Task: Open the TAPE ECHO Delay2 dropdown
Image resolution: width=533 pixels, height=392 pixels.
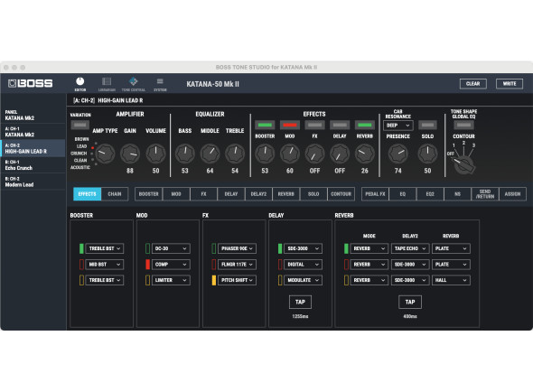Action: tap(410, 248)
